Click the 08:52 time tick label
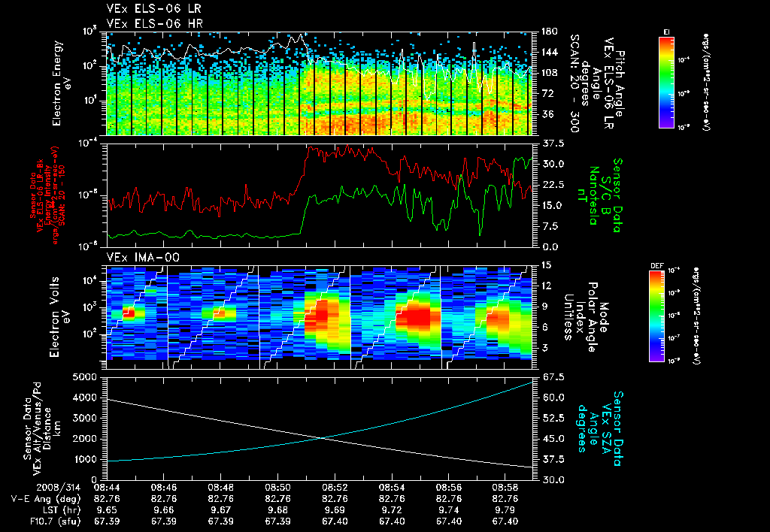This screenshot has height=532, width=770. point(335,488)
